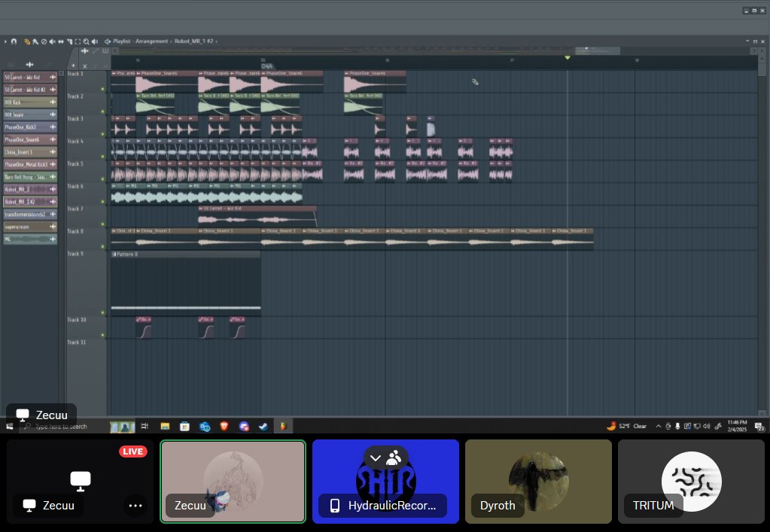Select the Zoom magnifier tool
The image size is (770, 532).
coord(86,41)
